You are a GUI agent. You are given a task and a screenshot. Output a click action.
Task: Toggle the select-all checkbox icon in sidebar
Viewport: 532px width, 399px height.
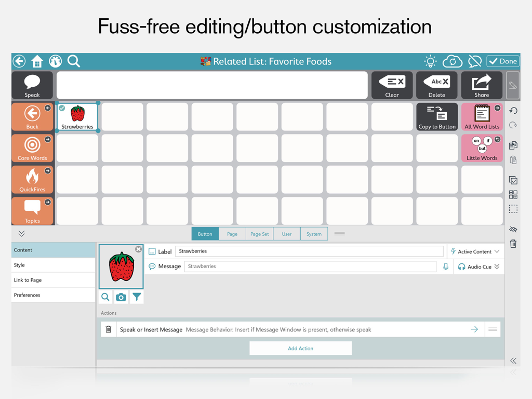(513, 180)
